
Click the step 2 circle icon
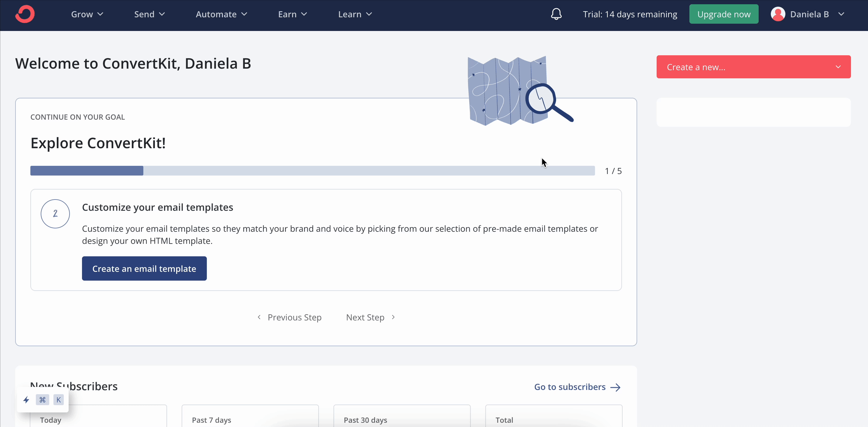click(55, 214)
